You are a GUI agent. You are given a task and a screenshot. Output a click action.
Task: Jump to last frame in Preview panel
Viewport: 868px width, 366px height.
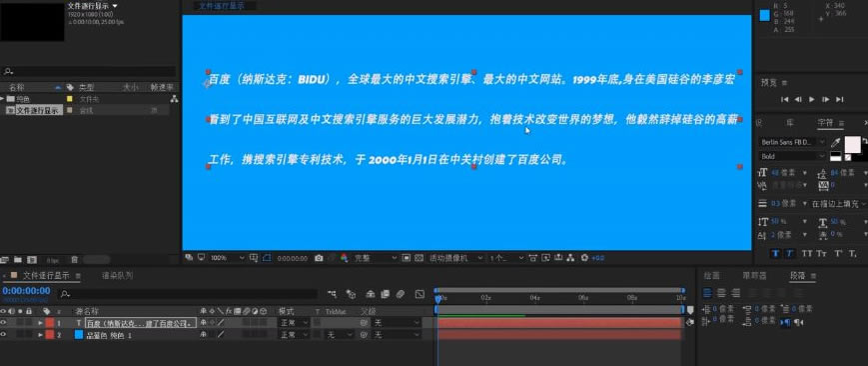(x=840, y=99)
